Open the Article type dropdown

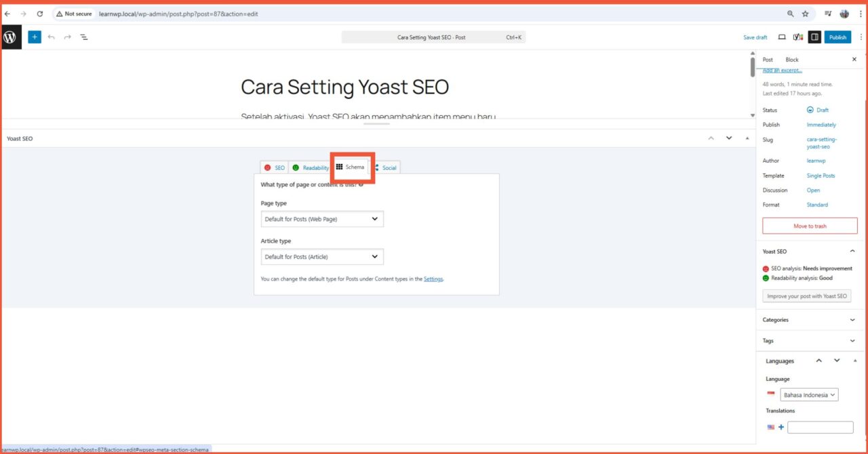pos(322,257)
